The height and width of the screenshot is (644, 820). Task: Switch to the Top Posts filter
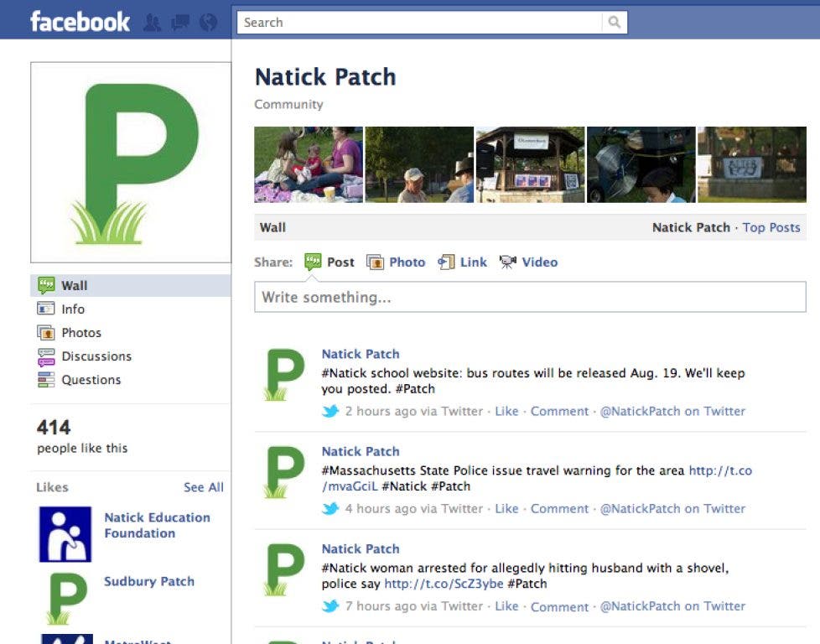click(771, 227)
